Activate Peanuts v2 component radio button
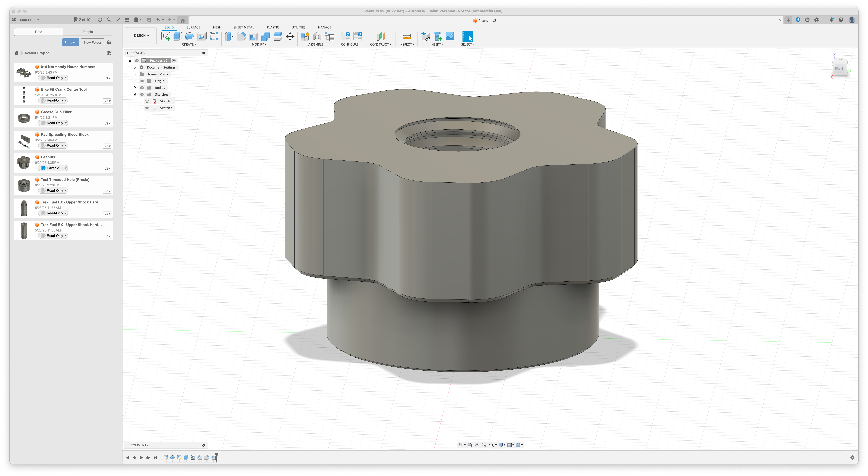 pos(174,61)
